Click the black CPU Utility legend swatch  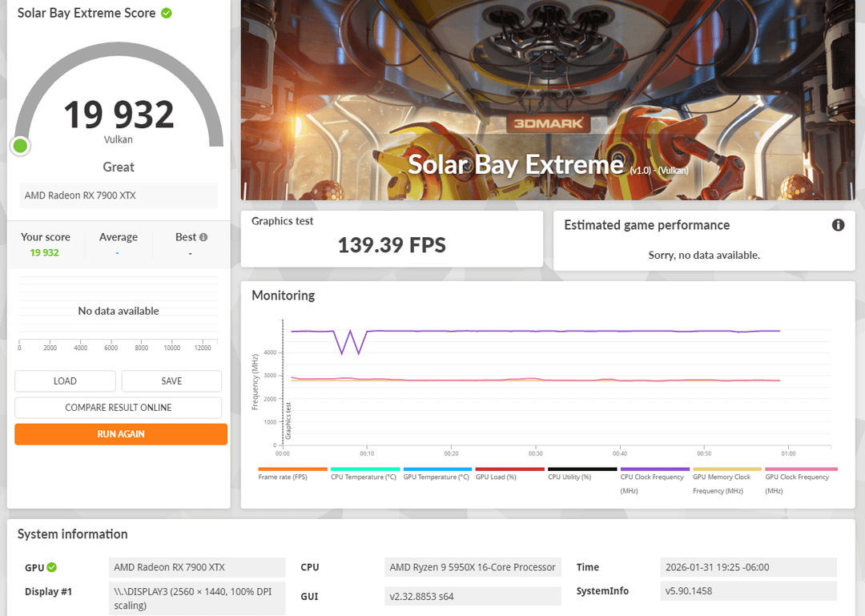point(581,469)
